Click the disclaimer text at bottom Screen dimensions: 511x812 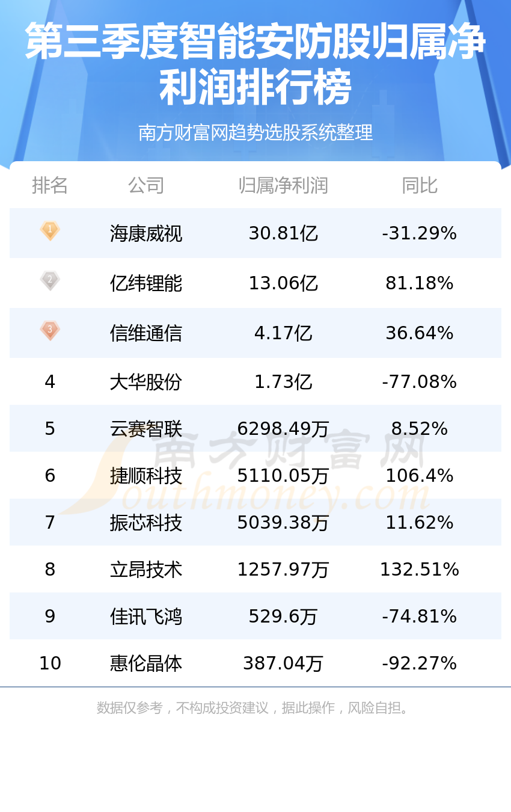point(253,707)
